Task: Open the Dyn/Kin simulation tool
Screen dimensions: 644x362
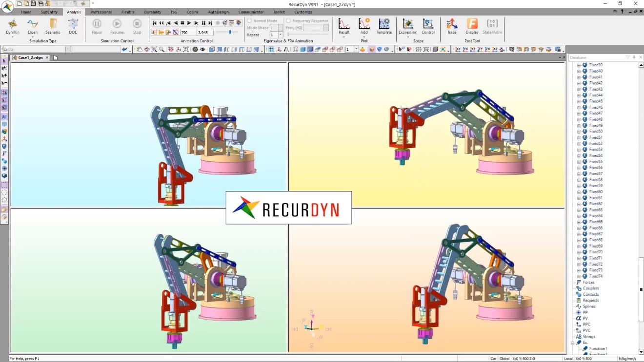Action: 13,25
